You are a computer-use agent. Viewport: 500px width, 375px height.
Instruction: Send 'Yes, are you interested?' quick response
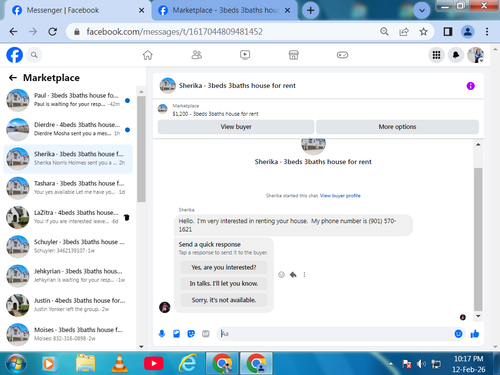point(224,267)
